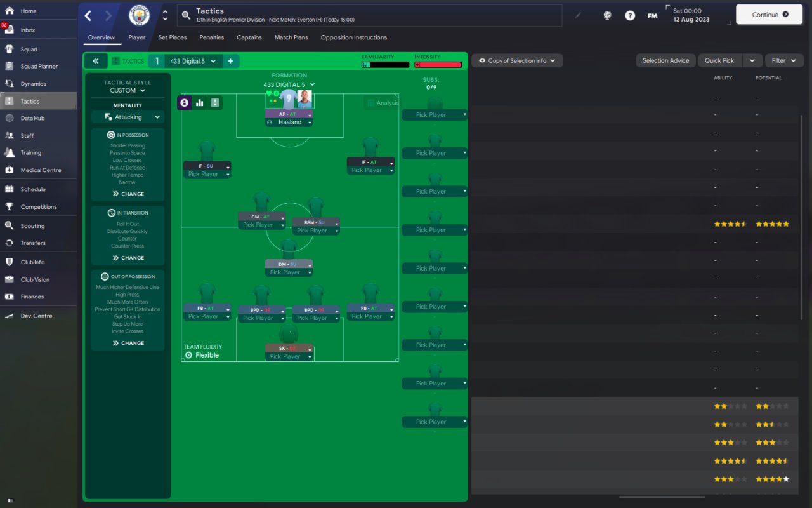The height and width of the screenshot is (508, 812).
Task: Click the Intensity red bar
Action: click(438, 64)
